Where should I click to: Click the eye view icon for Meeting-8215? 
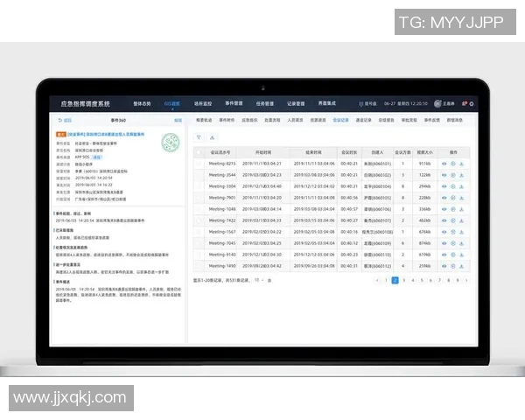444,164
